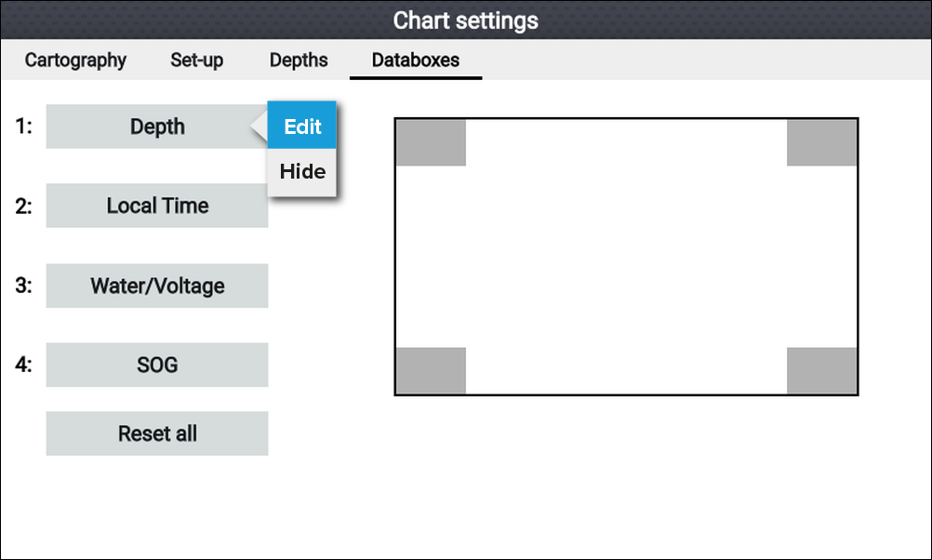
Task: Select databox 4 SOG button
Action: [157, 365]
